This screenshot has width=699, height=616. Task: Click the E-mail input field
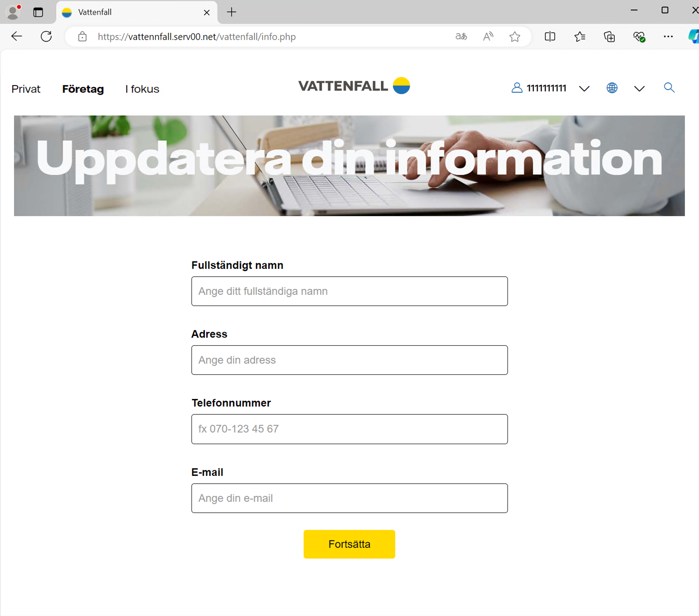[x=349, y=498]
